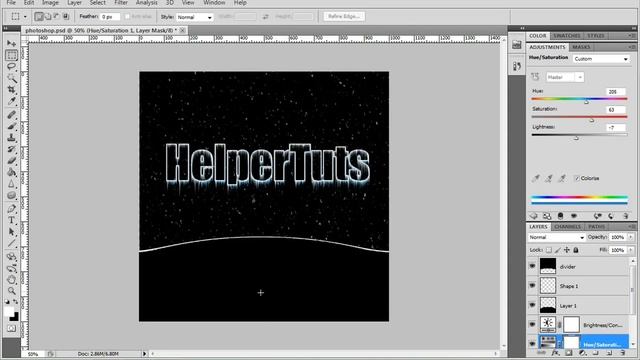Open the Master channel dropdown
The height and width of the screenshot is (360, 640).
click(x=564, y=77)
